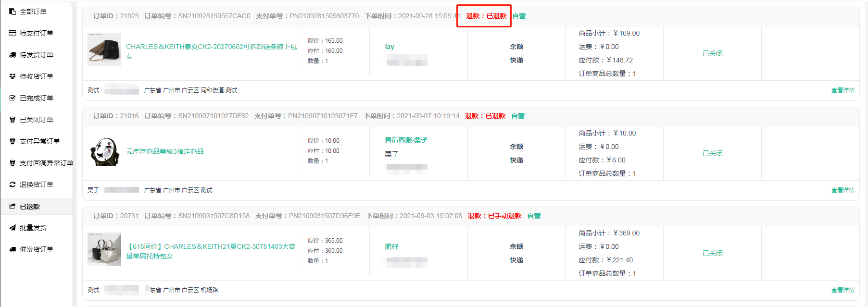This screenshot has width=868, height=307.
Task: Click the 退换货订单 refresh icon
Action: coord(13,184)
